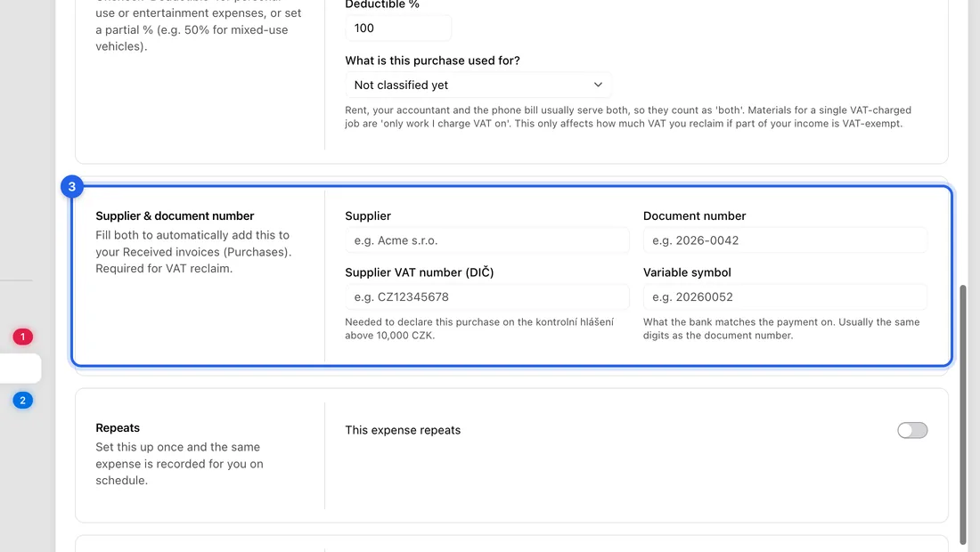Focus the Supplier name input field
Screen dimensions: 980x552
click(x=486, y=240)
